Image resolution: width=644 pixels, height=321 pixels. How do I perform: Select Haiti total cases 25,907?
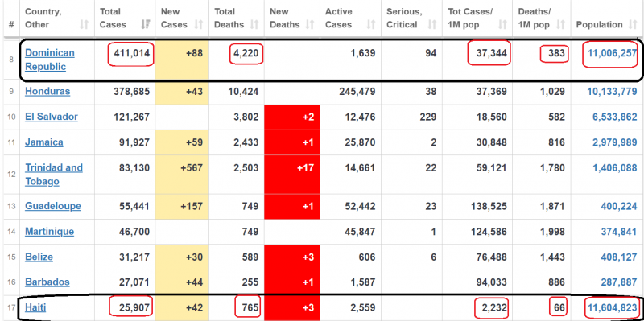134,307
